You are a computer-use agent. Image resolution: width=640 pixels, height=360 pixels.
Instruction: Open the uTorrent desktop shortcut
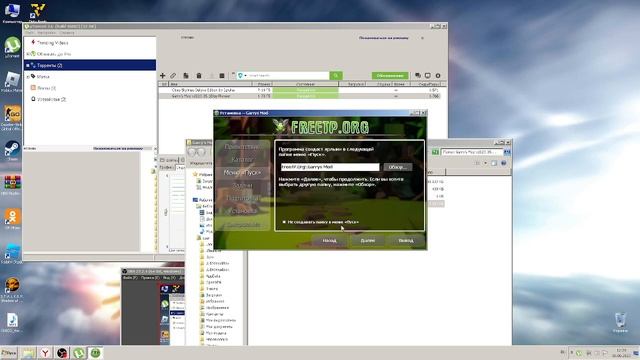coord(12,46)
